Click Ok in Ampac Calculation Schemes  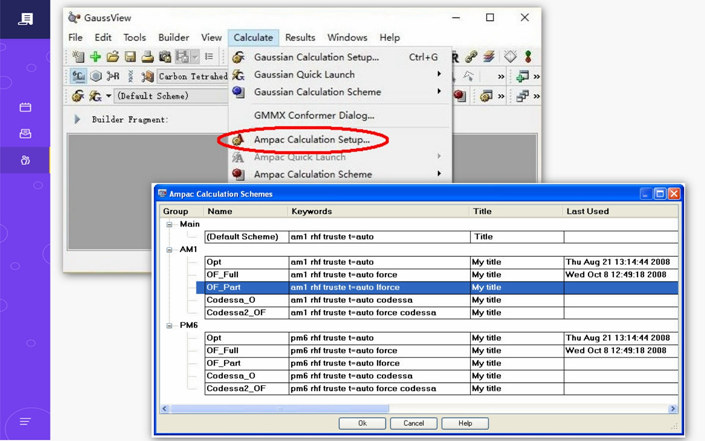click(362, 423)
